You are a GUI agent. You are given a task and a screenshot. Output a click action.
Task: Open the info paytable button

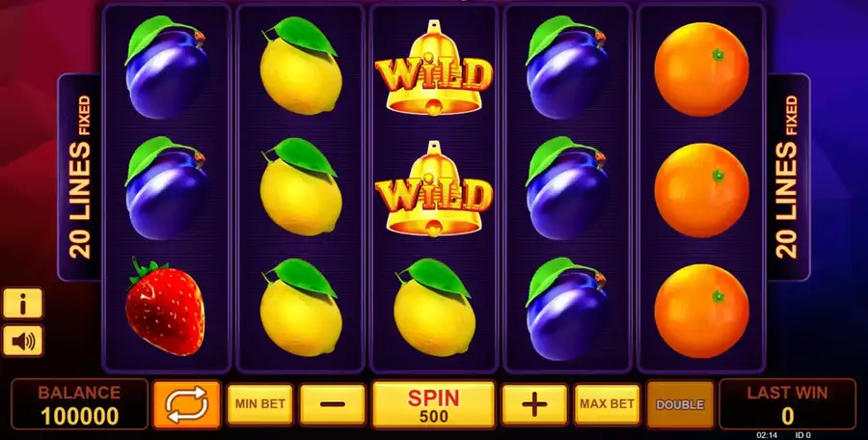(23, 303)
